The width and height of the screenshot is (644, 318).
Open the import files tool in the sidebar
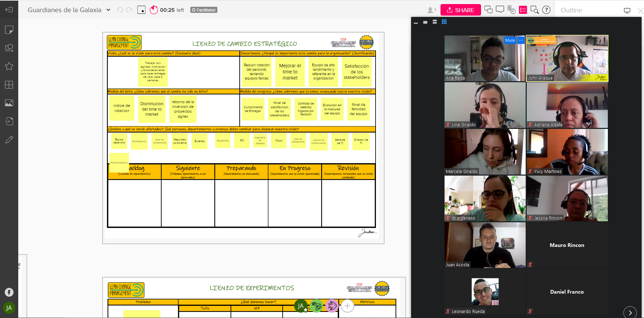pos(9,121)
